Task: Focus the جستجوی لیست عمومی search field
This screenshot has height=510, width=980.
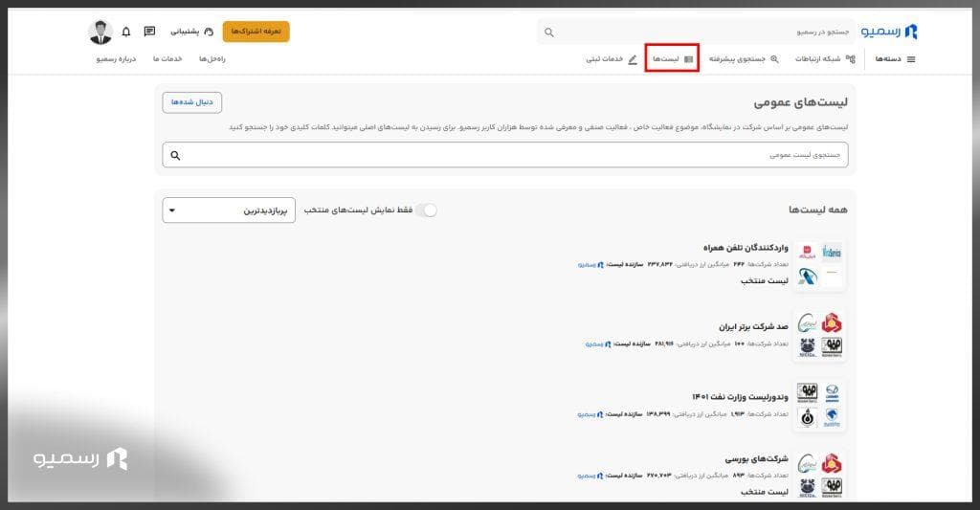Action: coord(505,155)
